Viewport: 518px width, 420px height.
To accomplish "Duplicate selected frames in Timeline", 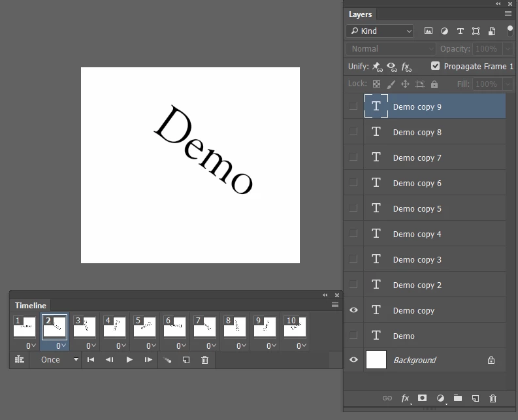I will pyautogui.click(x=186, y=360).
